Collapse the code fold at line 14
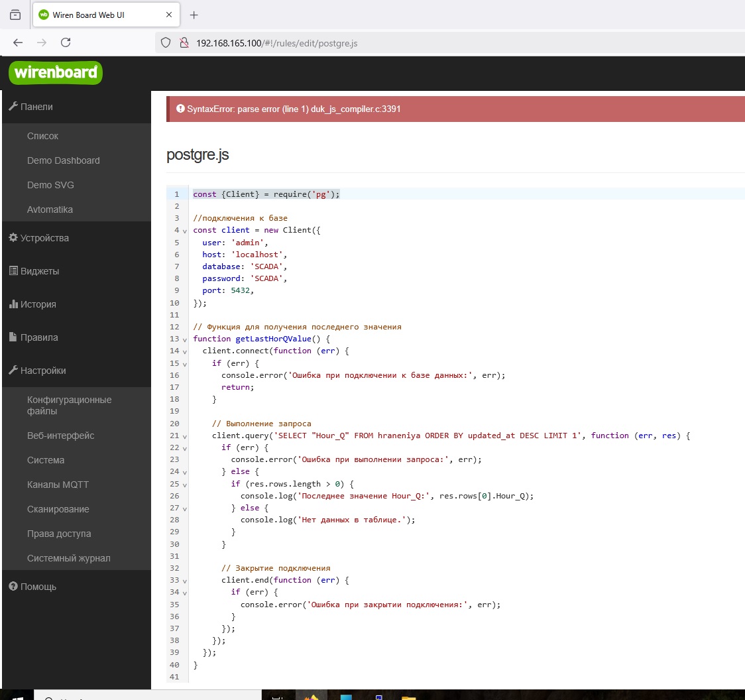Image resolution: width=745 pixels, height=700 pixels. [185, 352]
